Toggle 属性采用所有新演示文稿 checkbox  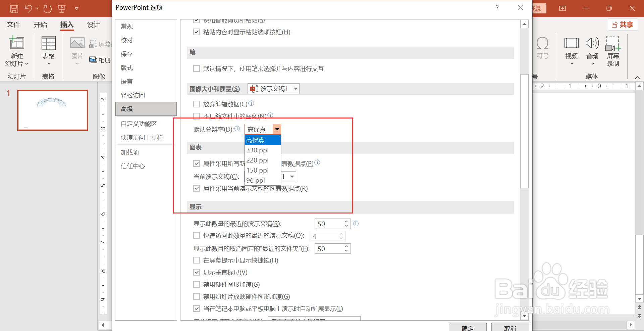click(197, 163)
